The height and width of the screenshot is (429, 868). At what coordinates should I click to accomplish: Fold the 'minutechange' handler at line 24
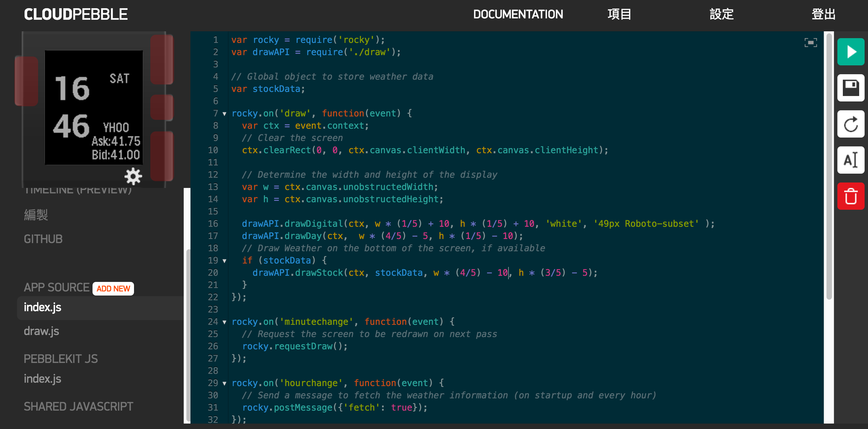(224, 322)
